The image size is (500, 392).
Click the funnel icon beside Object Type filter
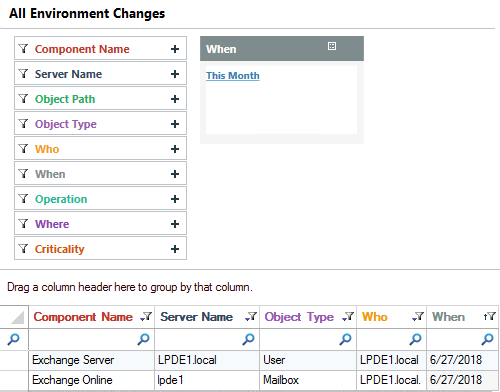click(23, 124)
